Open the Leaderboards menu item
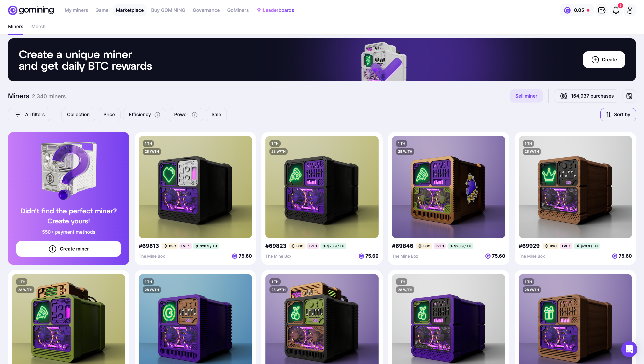 [275, 10]
